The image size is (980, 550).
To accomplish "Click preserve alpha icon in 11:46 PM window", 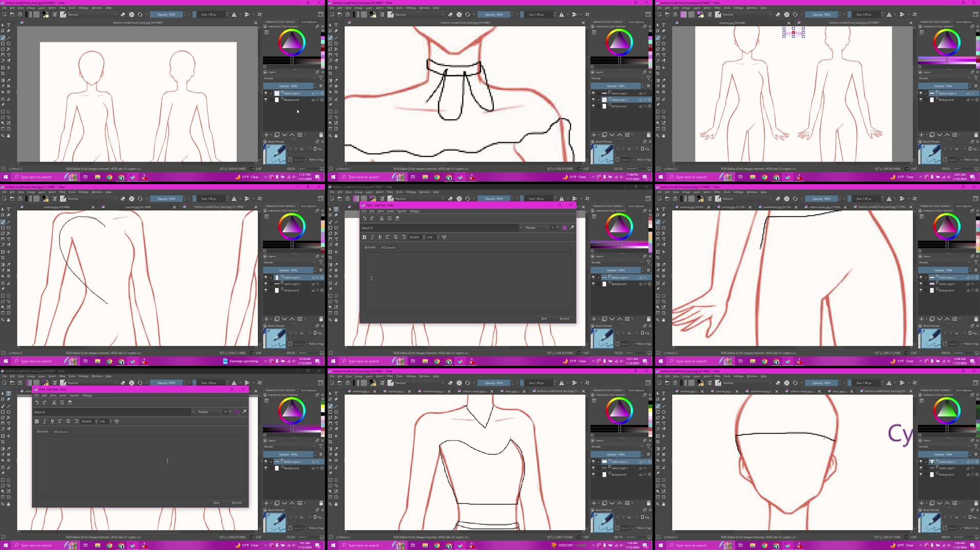I will click(459, 14).
